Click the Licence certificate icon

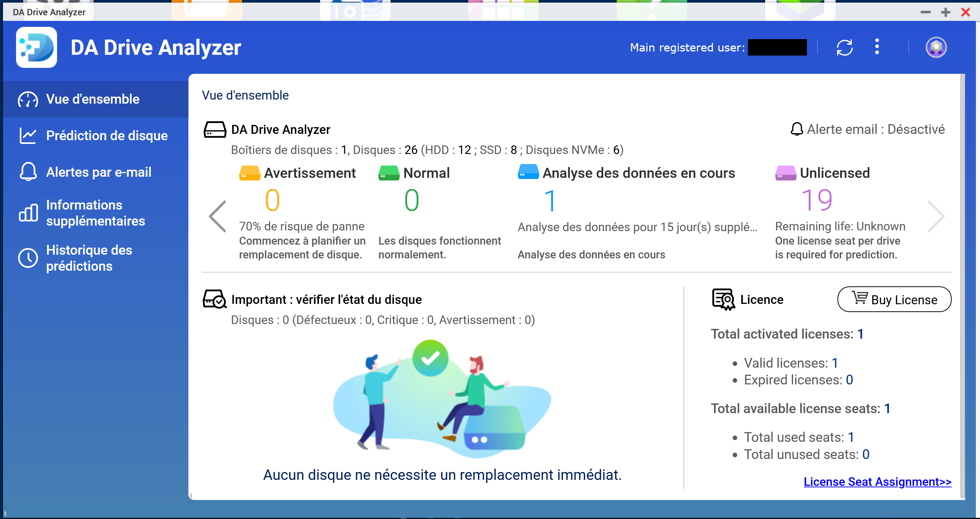click(723, 299)
